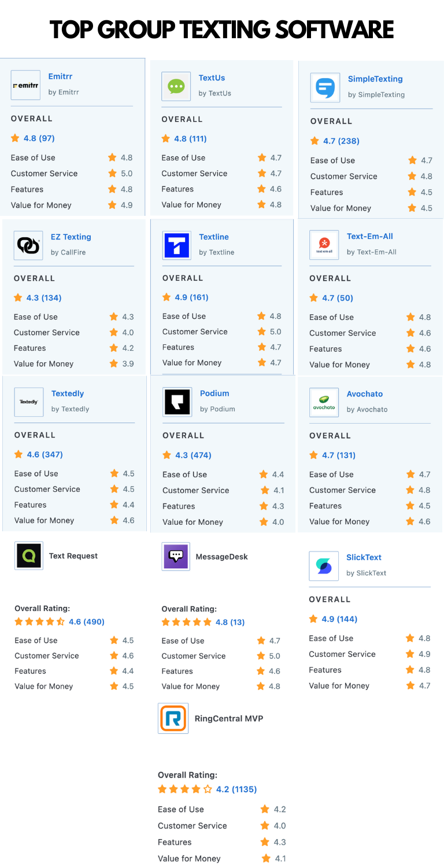444x868 pixels.
Task: Open the Avochato title link
Action: (x=365, y=393)
